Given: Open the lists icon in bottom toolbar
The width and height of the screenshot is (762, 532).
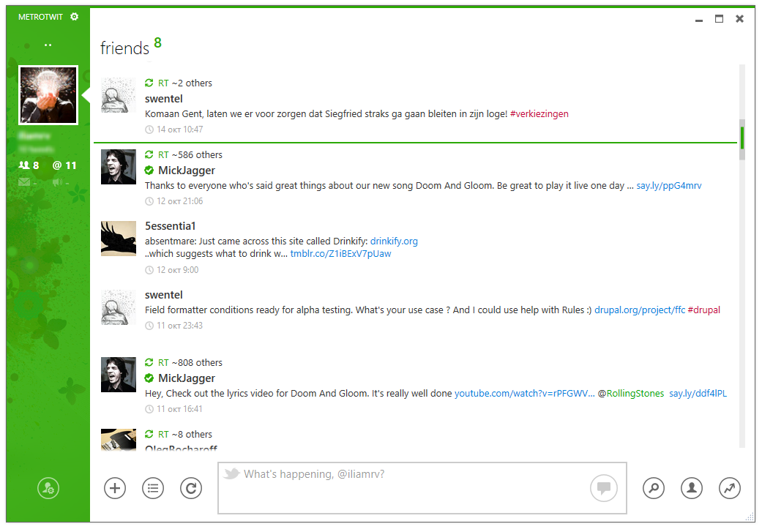Looking at the screenshot, I should [153, 488].
